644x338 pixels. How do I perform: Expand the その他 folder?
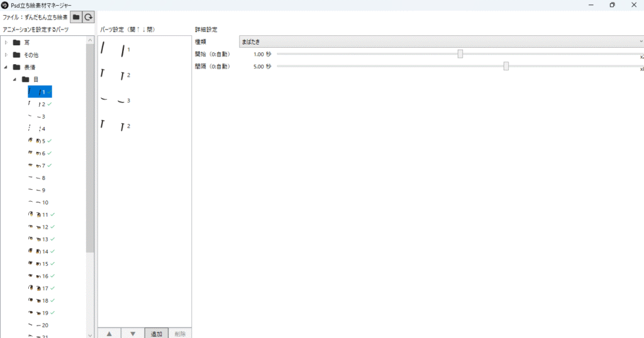click(x=7, y=55)
